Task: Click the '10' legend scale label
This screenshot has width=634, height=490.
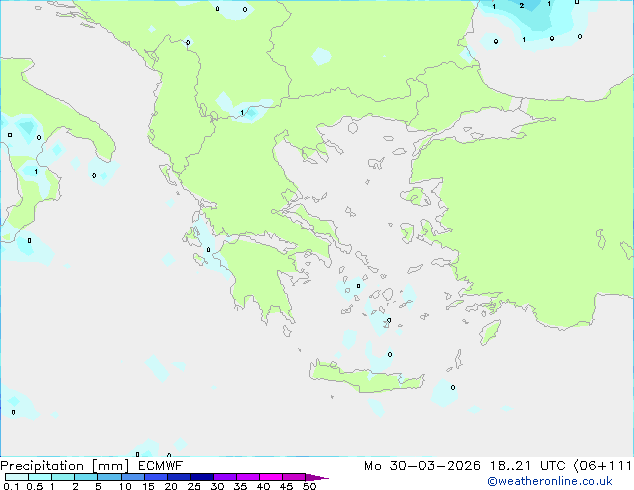Action: (x=125, y=486)
